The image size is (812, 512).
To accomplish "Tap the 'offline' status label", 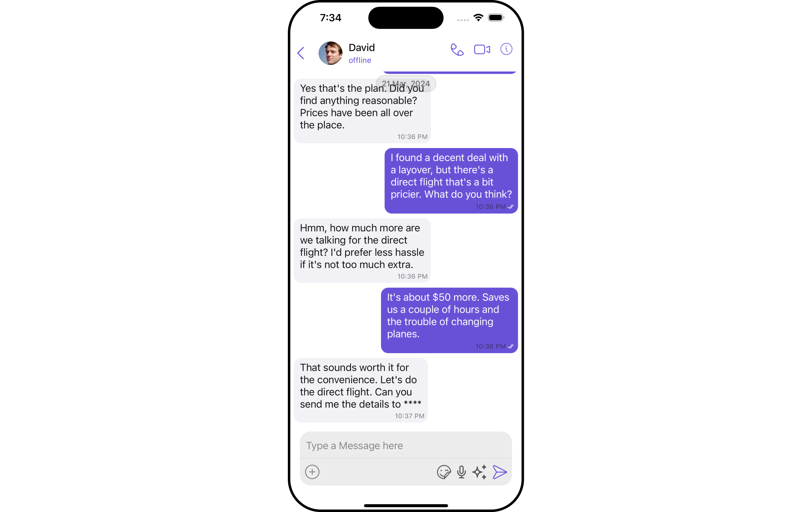I will 360,60.
